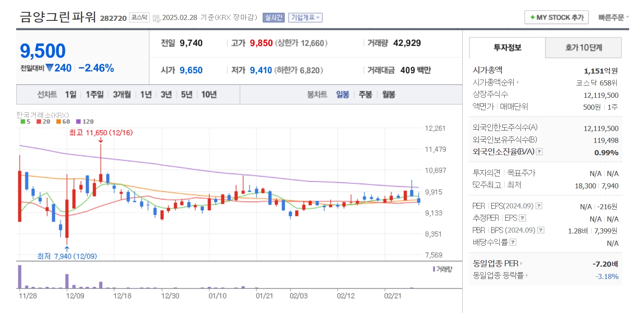Image resolution: width=644 pixels, height=313 pixels.
Task: Click the green 5-day moving average legend marker
Action: [x=23, y=121]
